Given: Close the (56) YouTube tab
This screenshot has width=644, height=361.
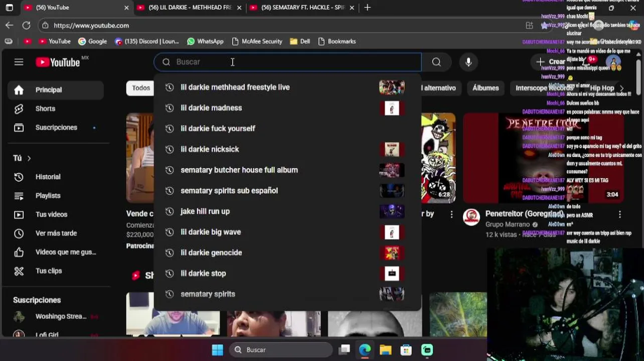Looking at the screenshot, I should pyautogui.click(x=126, y=8).
